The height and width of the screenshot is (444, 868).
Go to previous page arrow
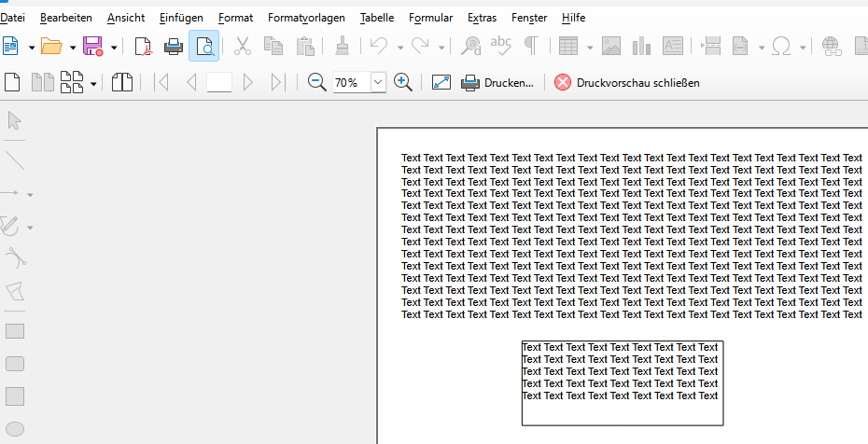(191, 82)
